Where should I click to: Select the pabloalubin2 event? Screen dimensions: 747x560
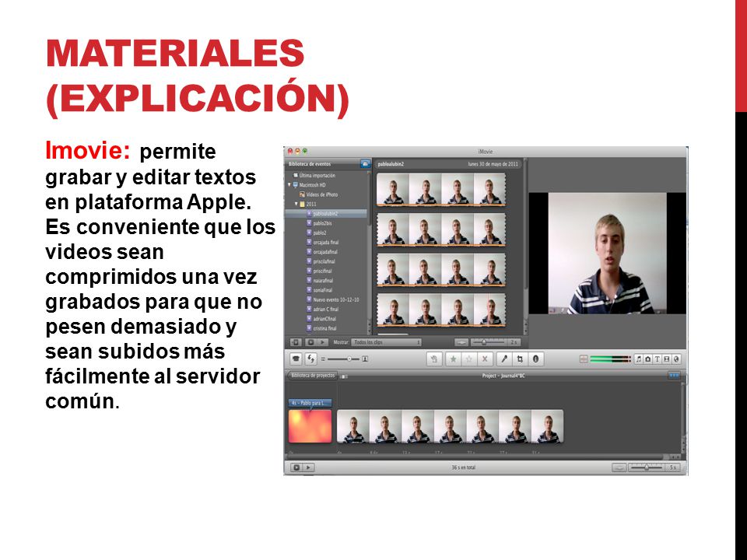point(326,214)
